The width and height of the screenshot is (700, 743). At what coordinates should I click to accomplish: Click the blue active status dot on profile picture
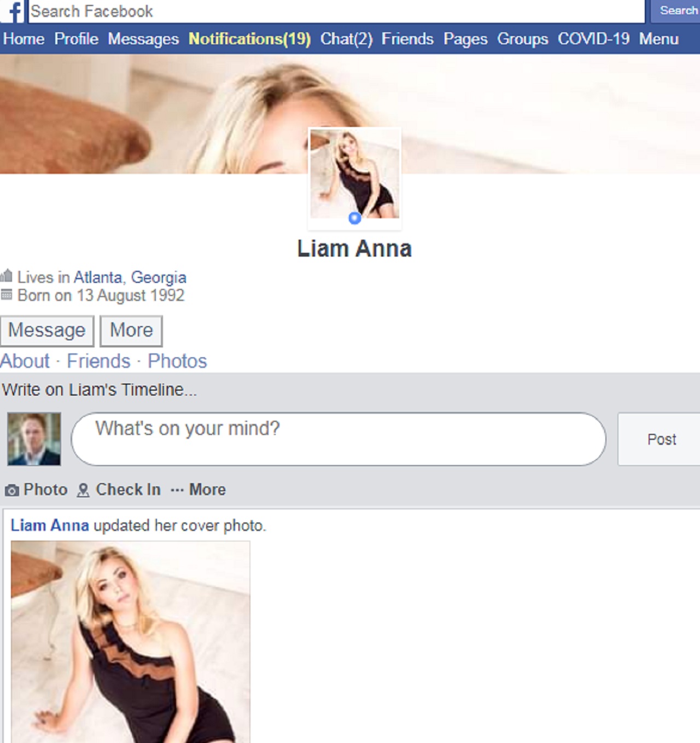(x=354, y=218)
